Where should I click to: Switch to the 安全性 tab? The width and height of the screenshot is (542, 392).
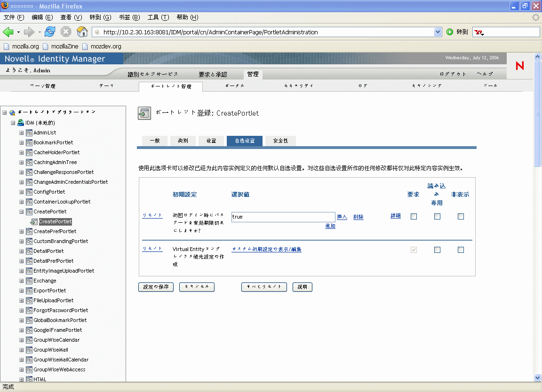(x=280, y=141)
